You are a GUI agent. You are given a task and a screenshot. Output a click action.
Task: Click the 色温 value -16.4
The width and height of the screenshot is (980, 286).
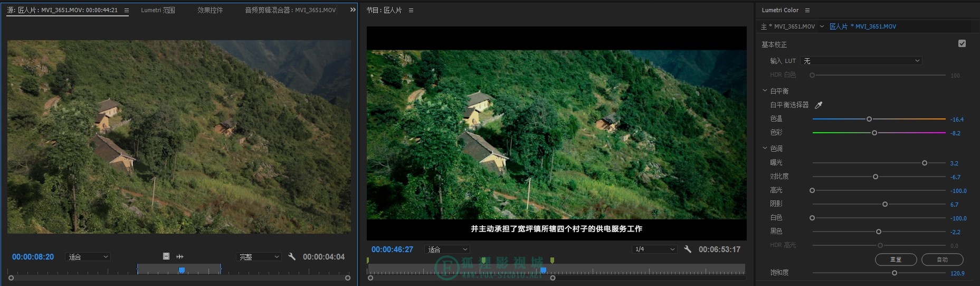coord(957,119)
